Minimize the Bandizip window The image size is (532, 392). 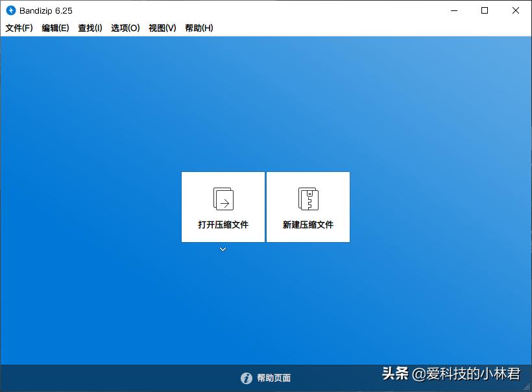pos(454,10)
